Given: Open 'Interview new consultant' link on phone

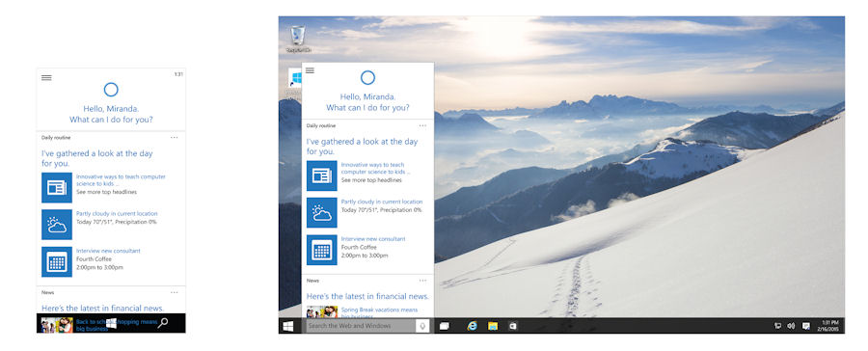Looking at the screenshot, I should [x=108, y=251].
